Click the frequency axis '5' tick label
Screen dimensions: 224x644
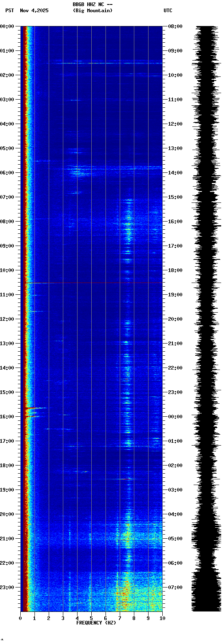tap(91, 618)
